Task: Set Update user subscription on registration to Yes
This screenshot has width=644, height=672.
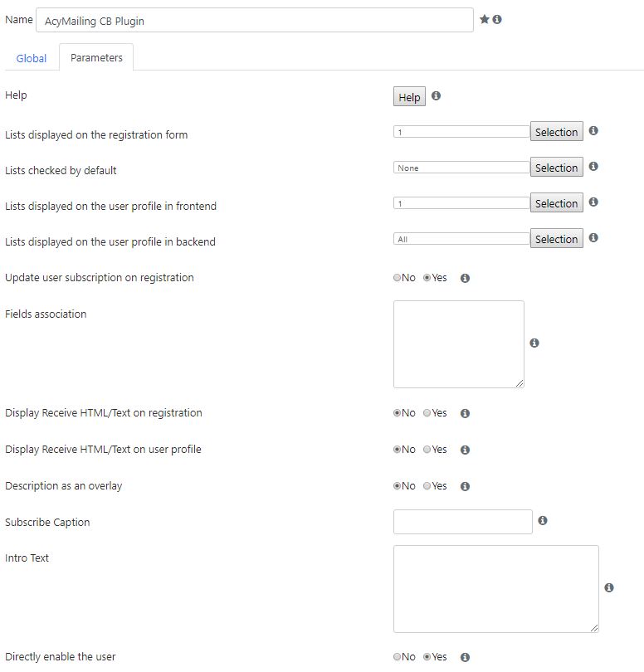Action: click(x=427, y=278)
